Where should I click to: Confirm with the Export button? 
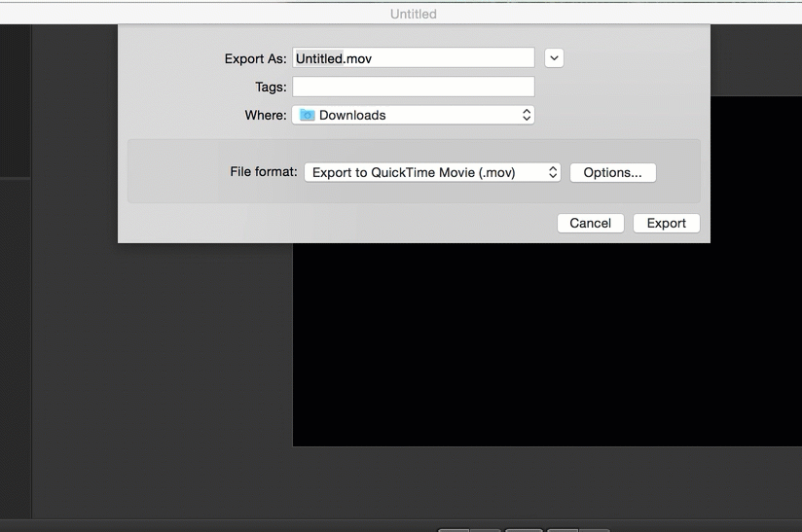[x=666, y=224]
